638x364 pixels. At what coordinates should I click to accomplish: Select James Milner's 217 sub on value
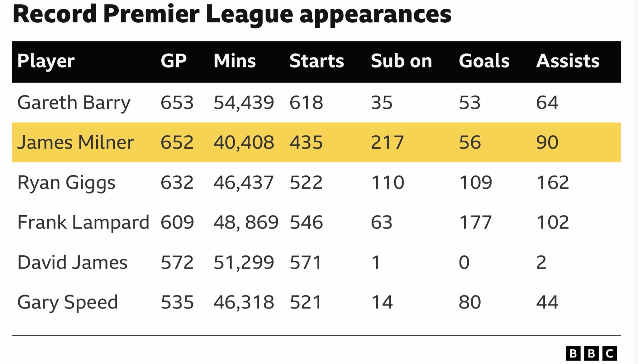(x=387, y=142)
